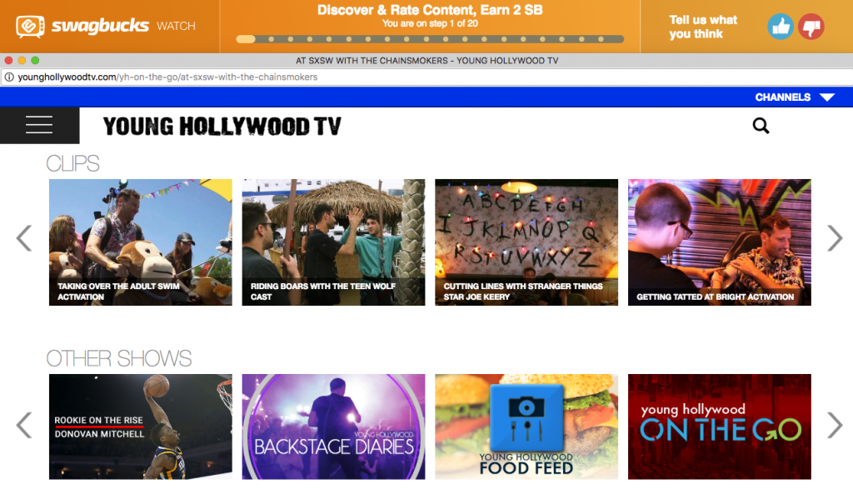Screen dimensions: 853x504
Task: Show next Other Shows with right arrow
Action: [x=835, y=425]
